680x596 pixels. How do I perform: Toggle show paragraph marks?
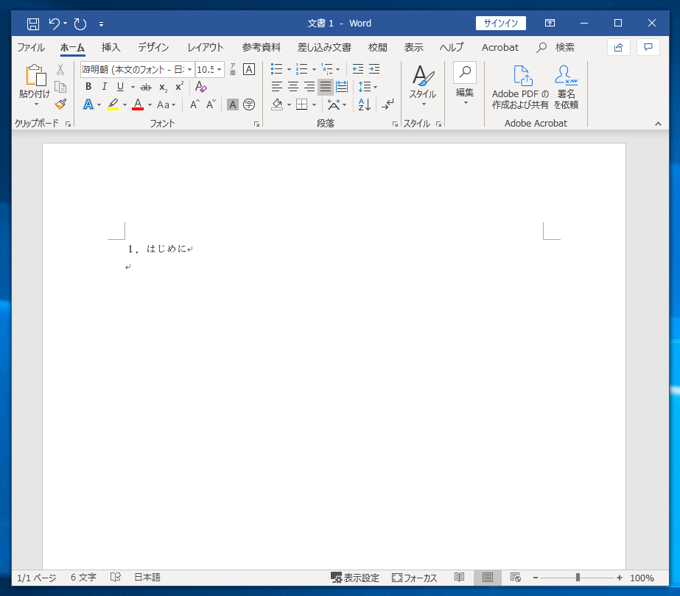point(388,105)
